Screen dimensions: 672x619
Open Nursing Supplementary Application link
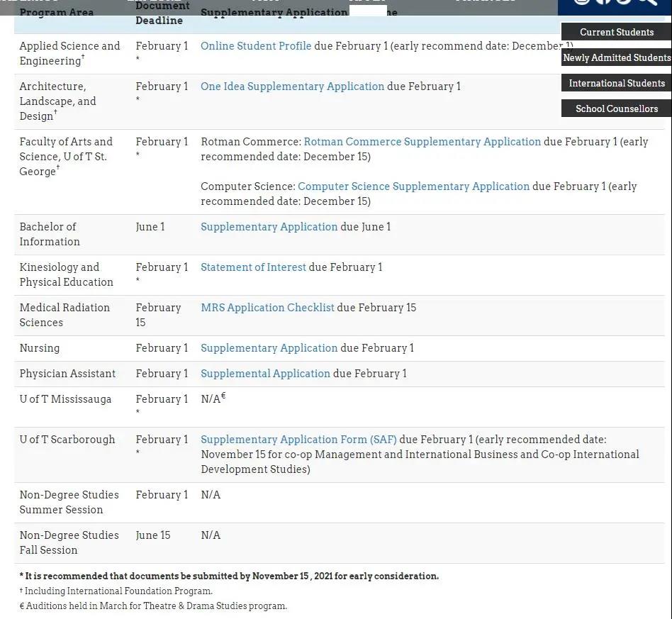(269, 348)
